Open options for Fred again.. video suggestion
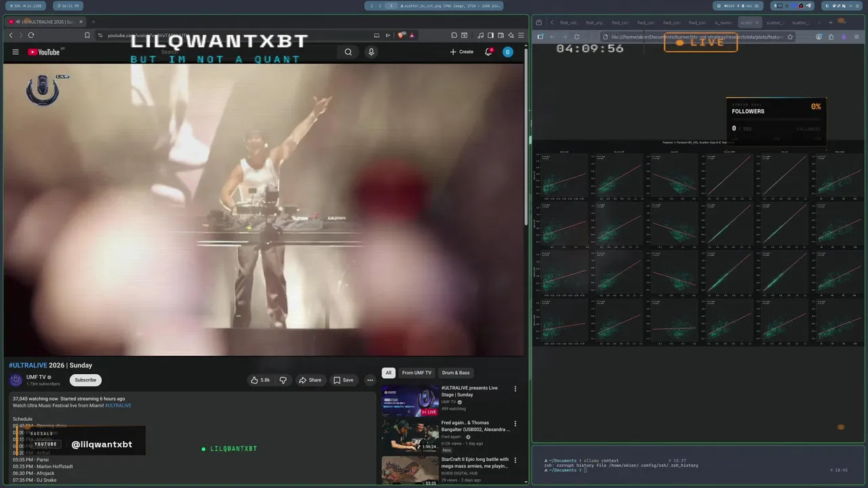The width and height of the screenshot is (868, 488). (515, 424)
